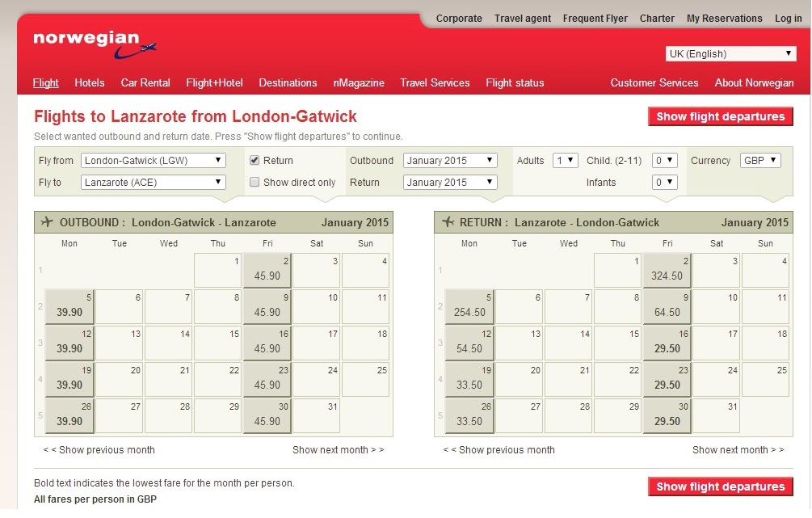Image resolution: width=812 pixels, height=518 pixels.
Task: Show previous month in return calendar
Action: click(x=499, y=450)
